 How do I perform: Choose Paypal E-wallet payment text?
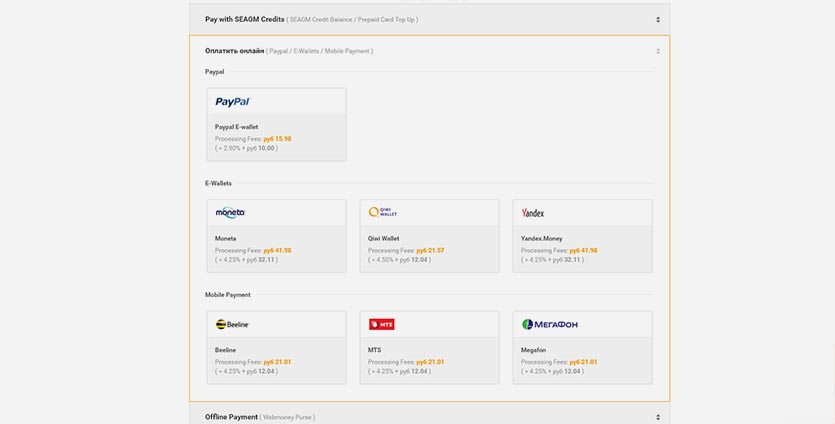click(237, 127)
